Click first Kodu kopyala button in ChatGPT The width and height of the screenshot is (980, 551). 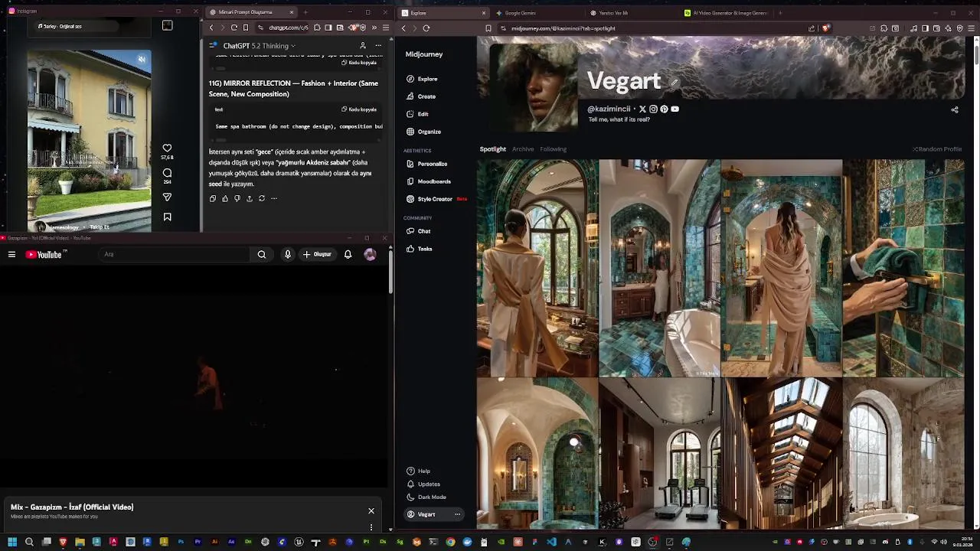[359, 63]
